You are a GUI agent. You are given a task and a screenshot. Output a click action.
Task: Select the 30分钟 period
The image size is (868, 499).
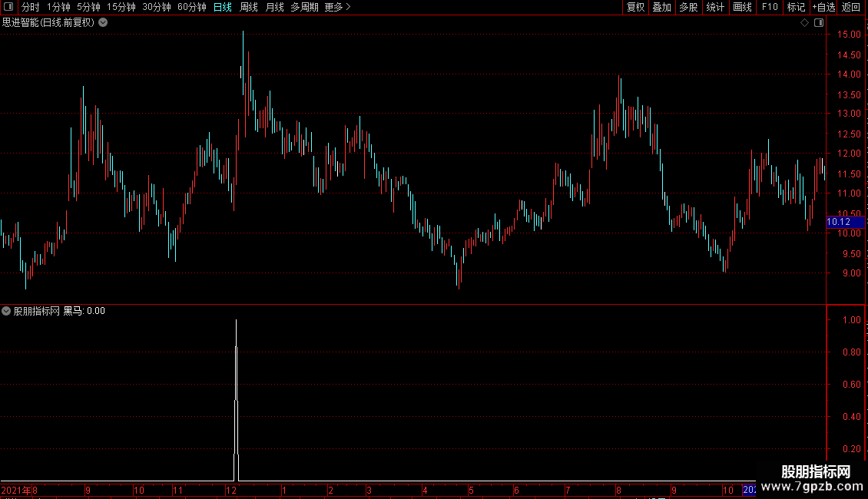[157, 7]
